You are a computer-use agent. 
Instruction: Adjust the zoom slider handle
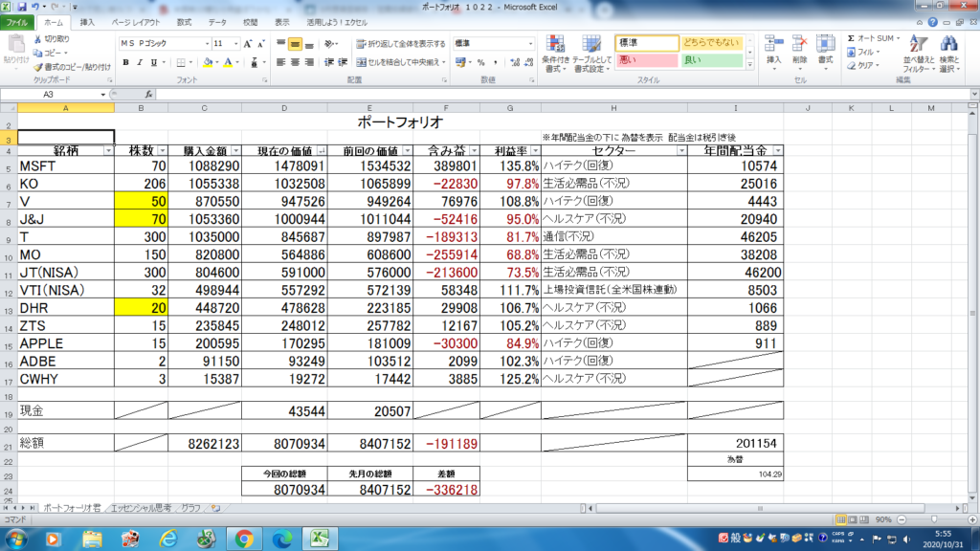934,519
